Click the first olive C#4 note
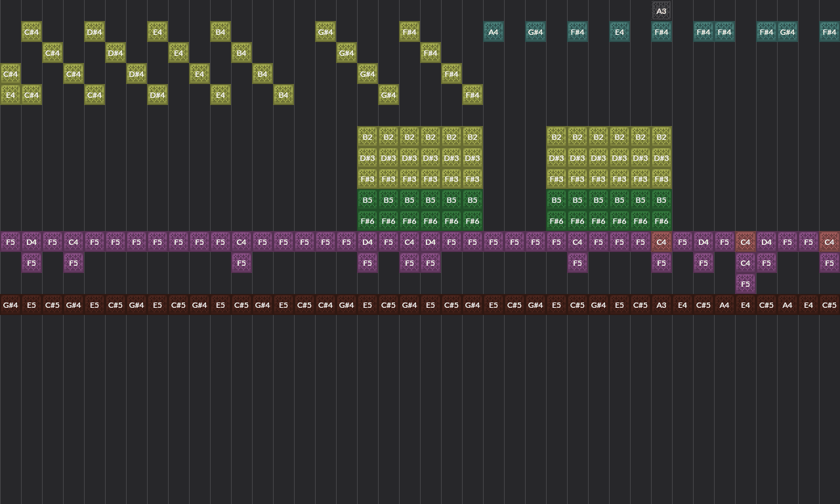 click(x=31, y=31)
